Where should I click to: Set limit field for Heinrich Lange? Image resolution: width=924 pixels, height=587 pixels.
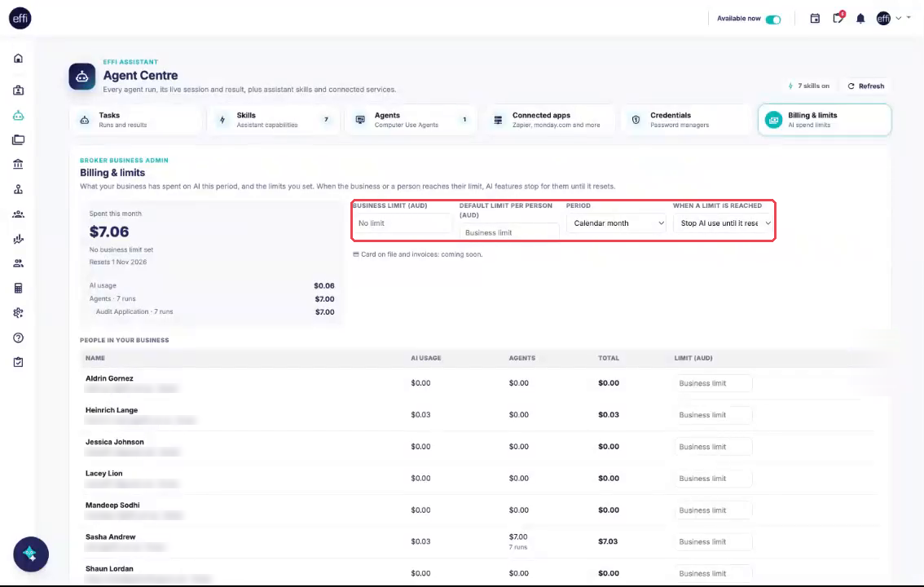(713, 415)
